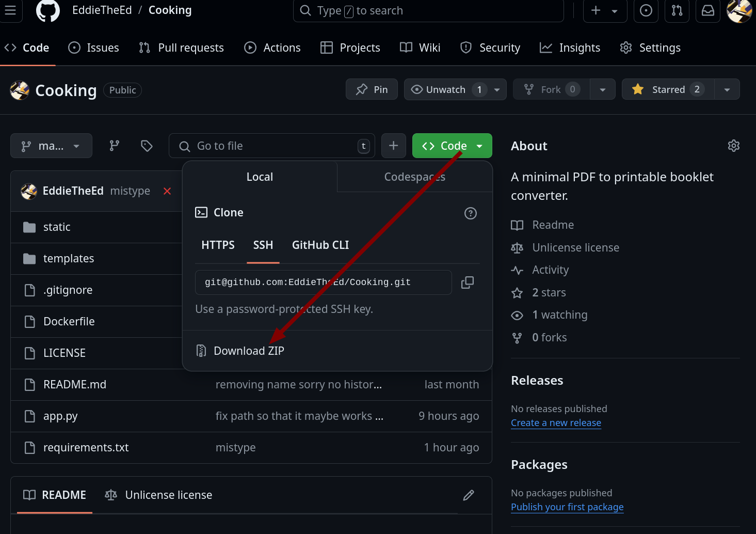Open the pull requests icon in top header
The image size is (756, 534).
point(677,10)
